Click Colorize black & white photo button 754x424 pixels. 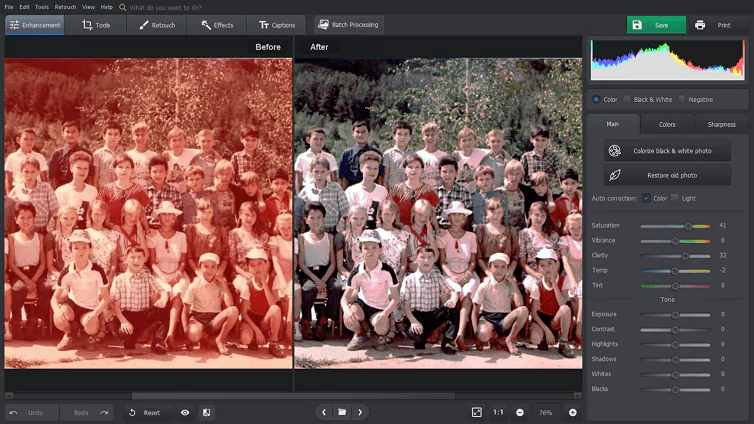667,150
